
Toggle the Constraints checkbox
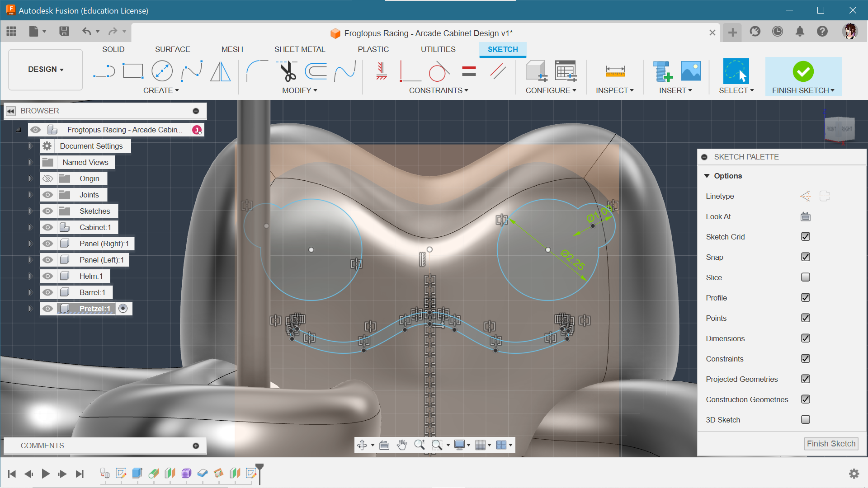click(x=806, y=359)
